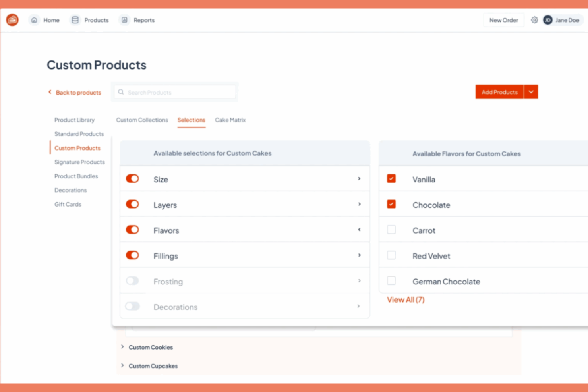Turn off the Size toggle
This screenshot has width=588, height=392.
click(132, 178)
